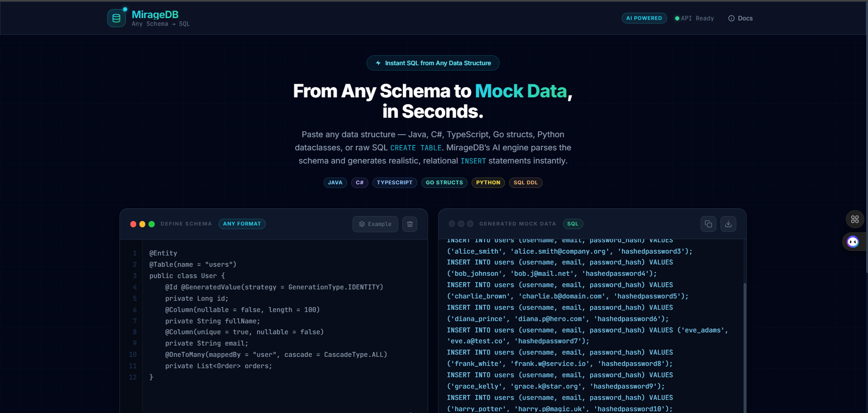Click the ANY FORMAT badge
Image resolution: width=868 pixels, height=413 pixels.
point(242,224)
